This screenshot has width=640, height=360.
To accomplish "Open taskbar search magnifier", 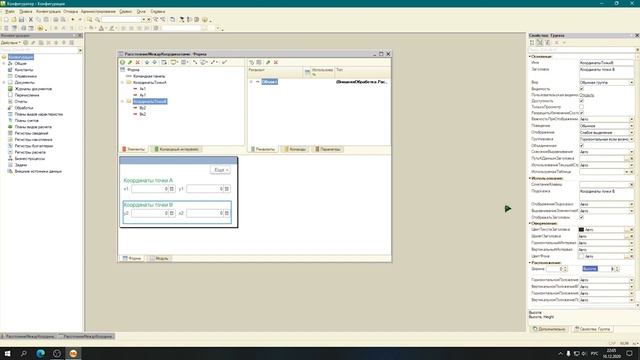I will coord(24,353).
